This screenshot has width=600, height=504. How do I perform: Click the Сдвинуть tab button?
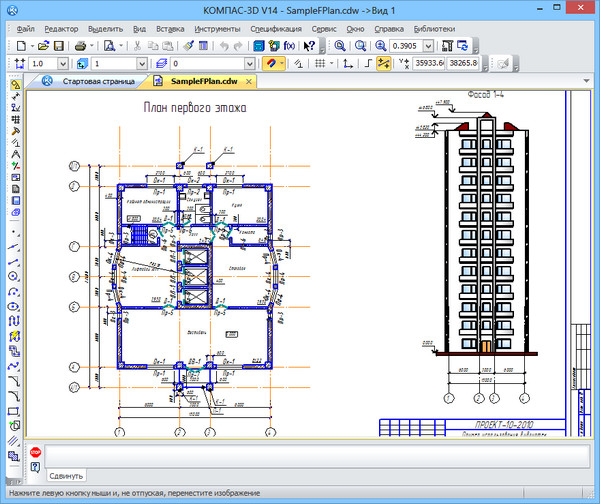point(67,475)
